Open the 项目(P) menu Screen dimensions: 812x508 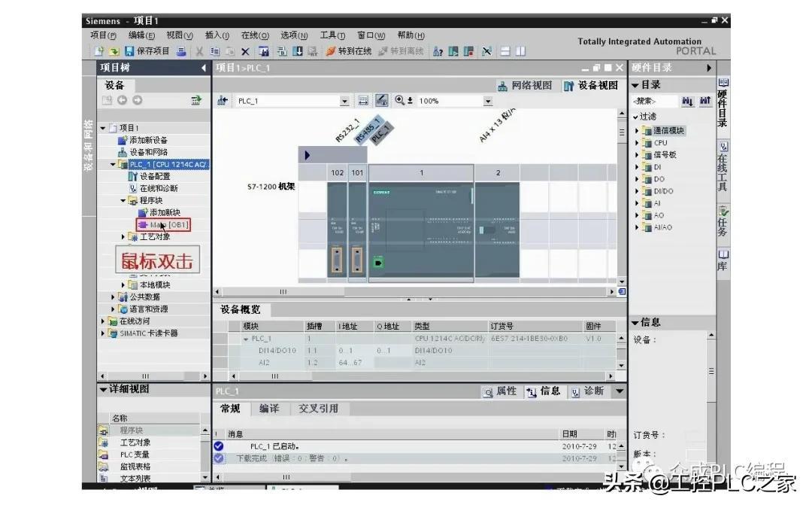pyautogui.click(x=103, y=35)
